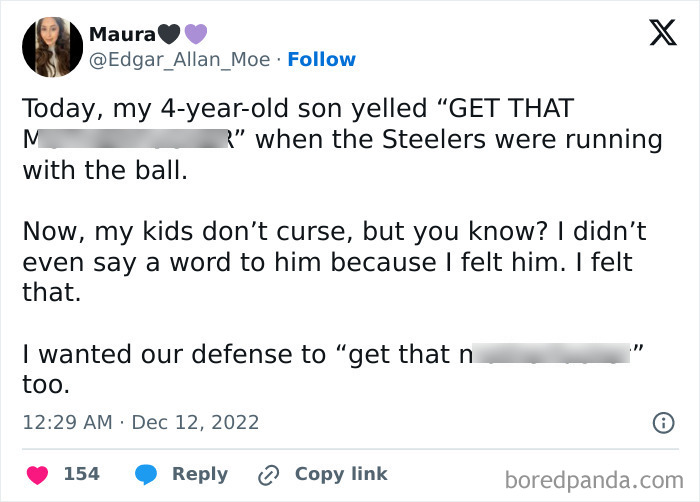Click the purple heart emoji beside Maura
The image size is (700, 502).
click(x=194, y=34)
